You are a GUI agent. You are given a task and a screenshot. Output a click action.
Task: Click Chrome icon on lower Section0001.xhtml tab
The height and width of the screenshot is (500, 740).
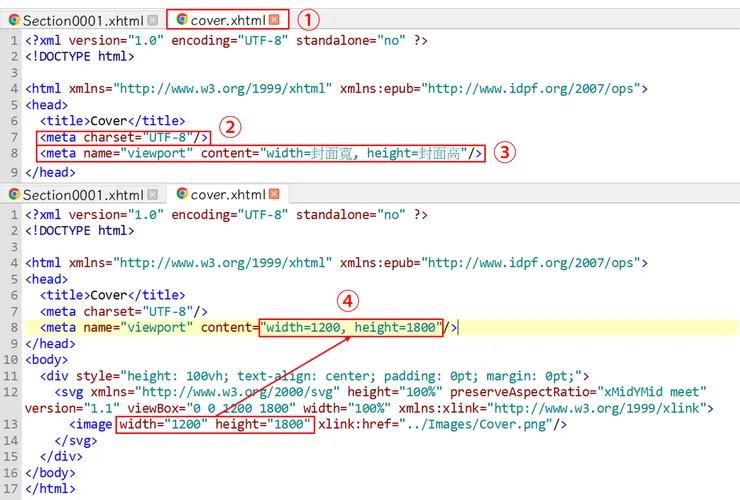[15, 194]
